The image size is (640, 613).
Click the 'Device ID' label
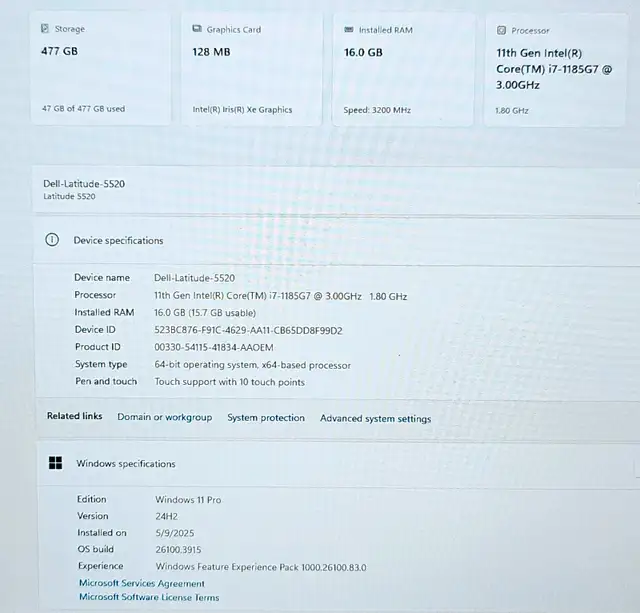click(95, 329)
